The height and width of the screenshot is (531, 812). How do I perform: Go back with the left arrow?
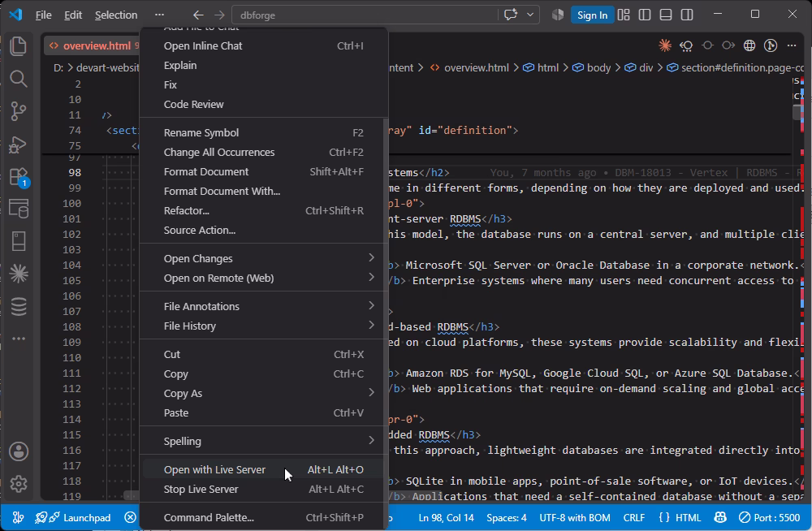pyautogui.click(x=198, y=15)
